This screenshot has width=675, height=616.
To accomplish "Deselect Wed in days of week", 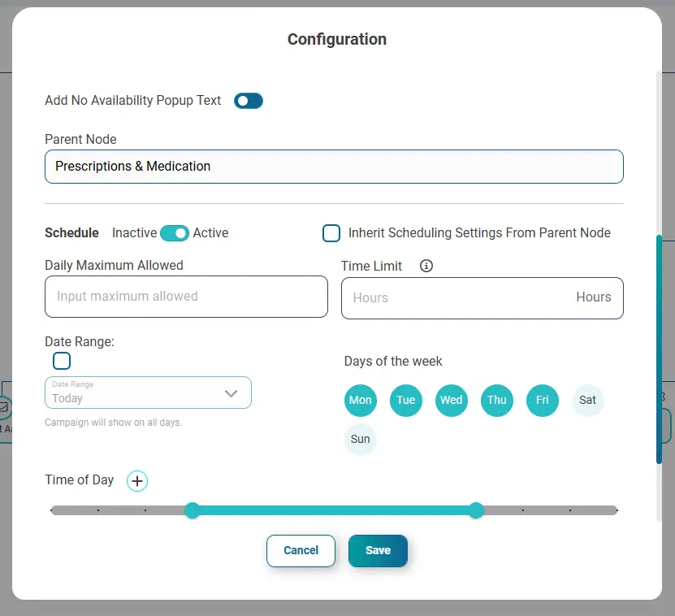I will pos(451,400).
